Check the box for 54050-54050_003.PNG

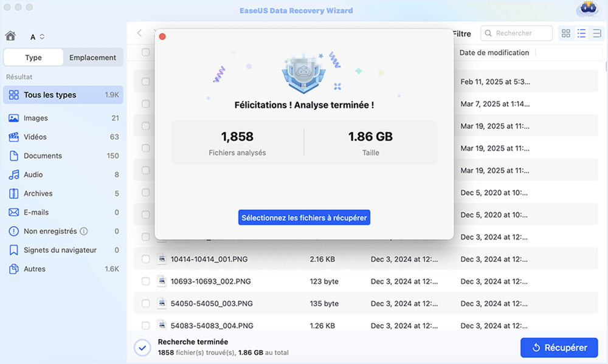tap(146, 303)
